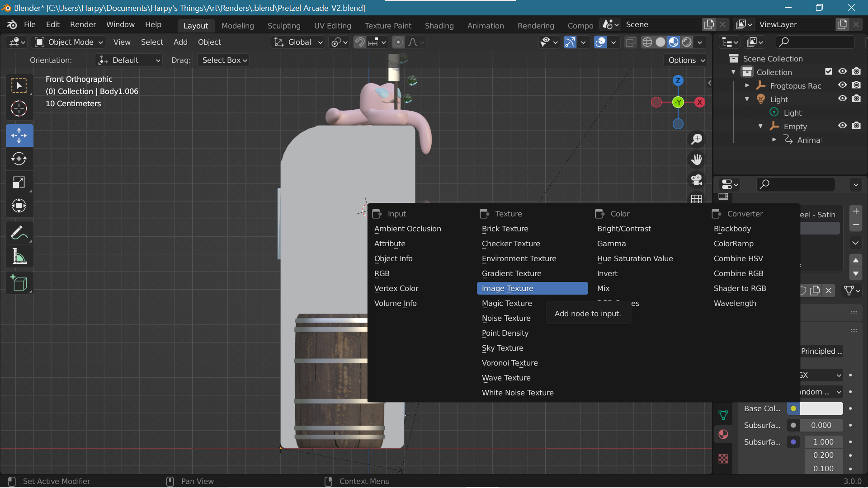Open the Material properties tab icon
Screen dimensions: 868x488
point(723,434)
